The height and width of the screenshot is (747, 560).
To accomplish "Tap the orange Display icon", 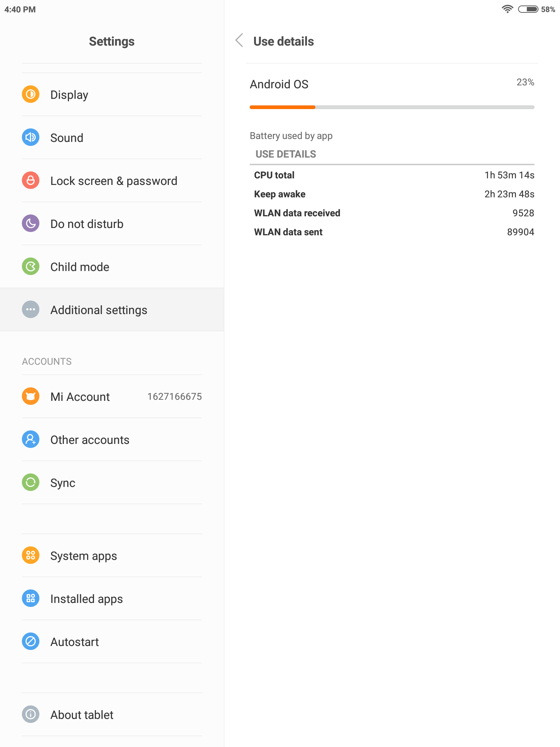I will (31, 94).
